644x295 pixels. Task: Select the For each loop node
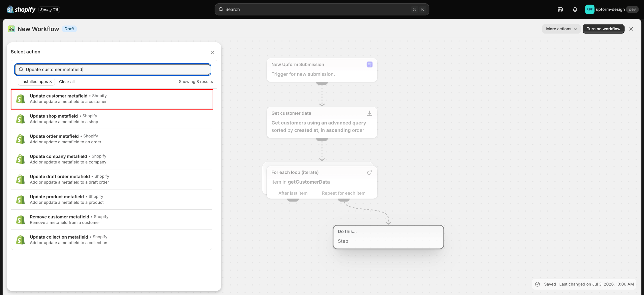tap(322, 182)
